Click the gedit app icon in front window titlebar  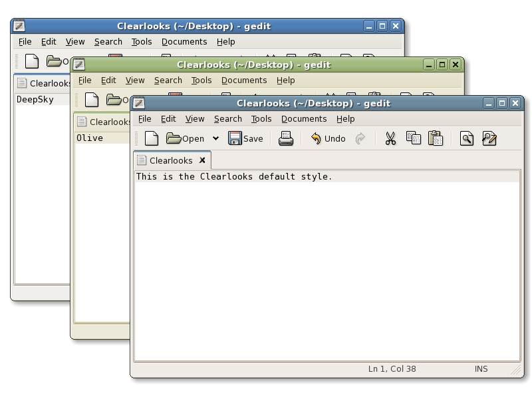[x=139, y=103]
